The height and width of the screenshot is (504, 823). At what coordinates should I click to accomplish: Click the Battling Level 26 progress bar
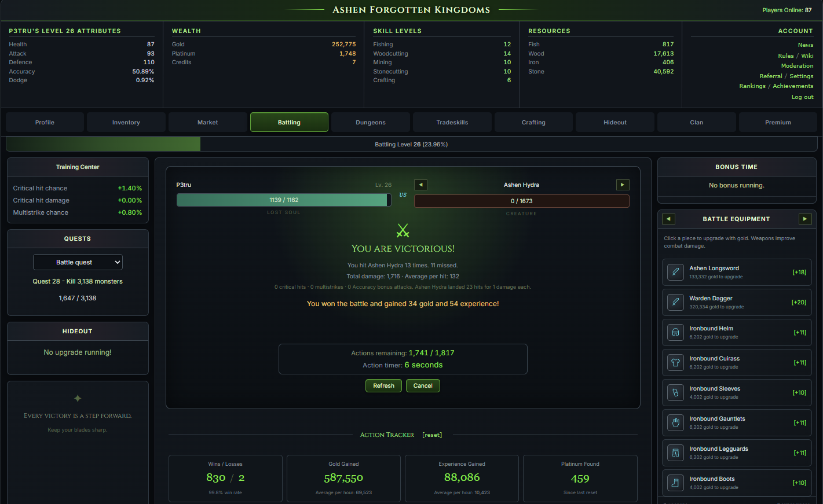(x=411, y=144)
